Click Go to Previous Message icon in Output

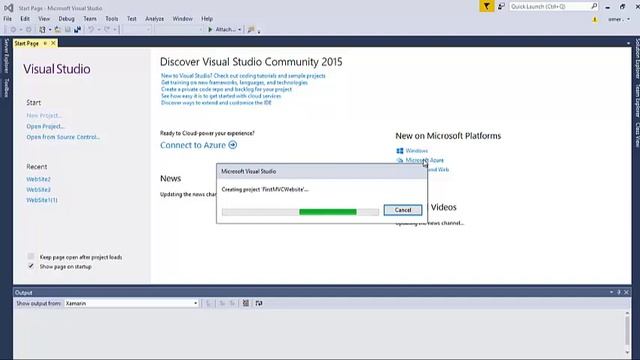pyautogui.click(x=222, y=303)
